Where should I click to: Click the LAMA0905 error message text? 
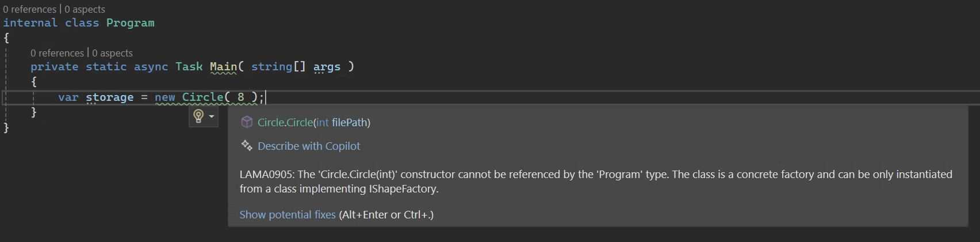(596, 181)
